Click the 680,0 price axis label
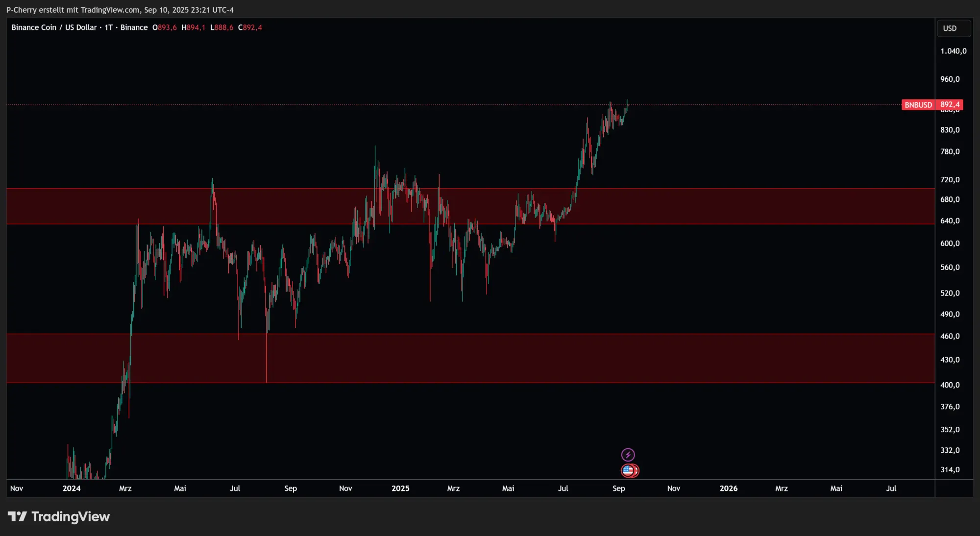The width and height of the screenshot is (980, 536). 950,199
